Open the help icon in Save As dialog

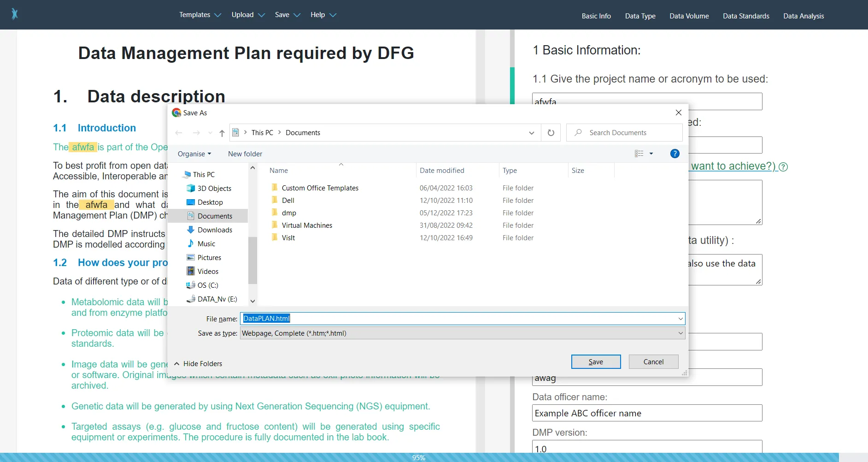click(x=674, y=154)
